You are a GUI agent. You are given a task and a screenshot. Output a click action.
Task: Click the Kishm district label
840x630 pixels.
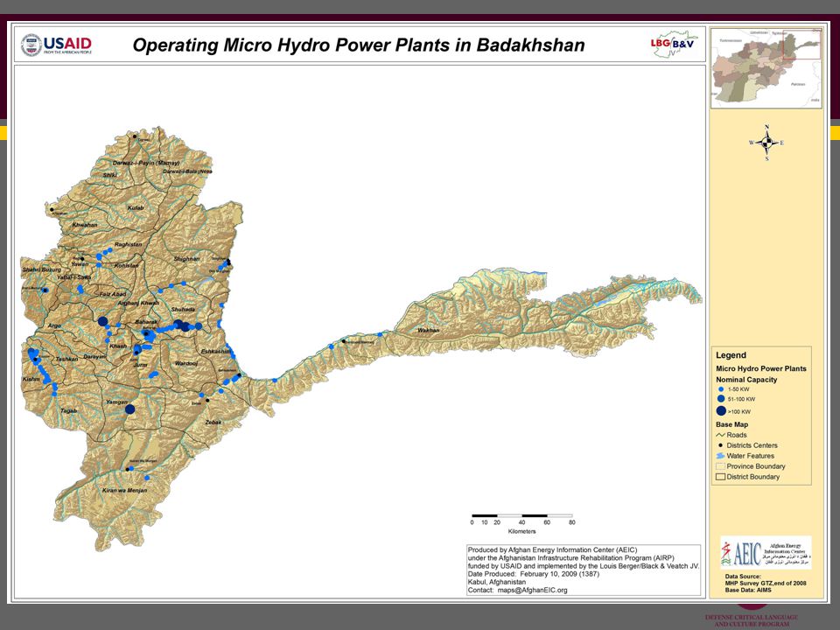point(31,379)
